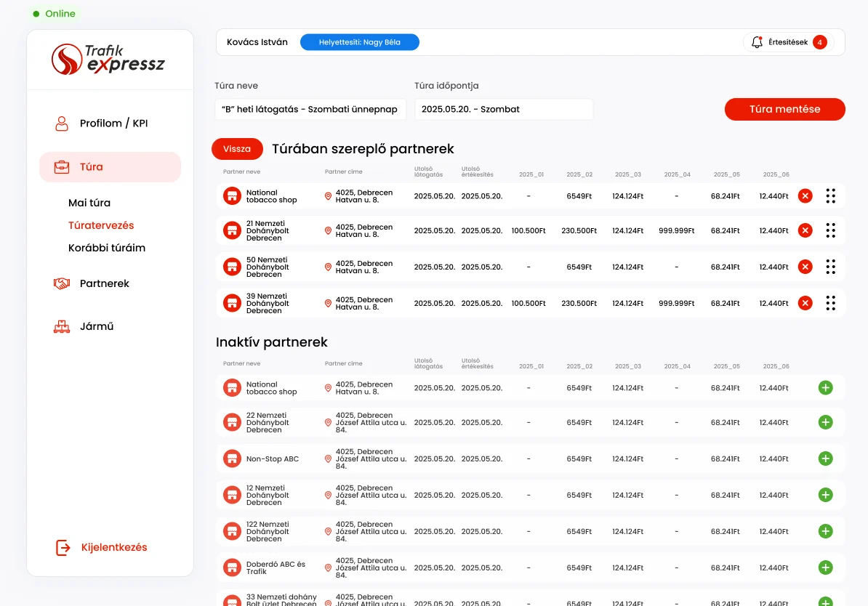Remove 21 Nemzeti Dohánybolt Debrecen from tour
Viewport: 868px width, 606px height.
805,230
